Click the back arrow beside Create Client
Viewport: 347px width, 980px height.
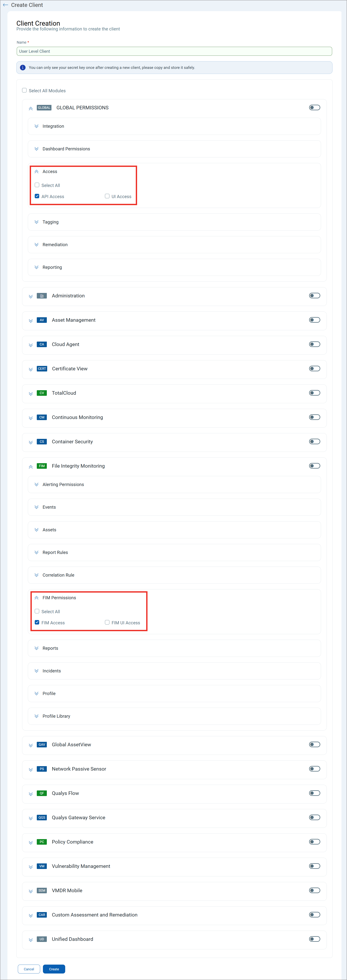(5, 5)
